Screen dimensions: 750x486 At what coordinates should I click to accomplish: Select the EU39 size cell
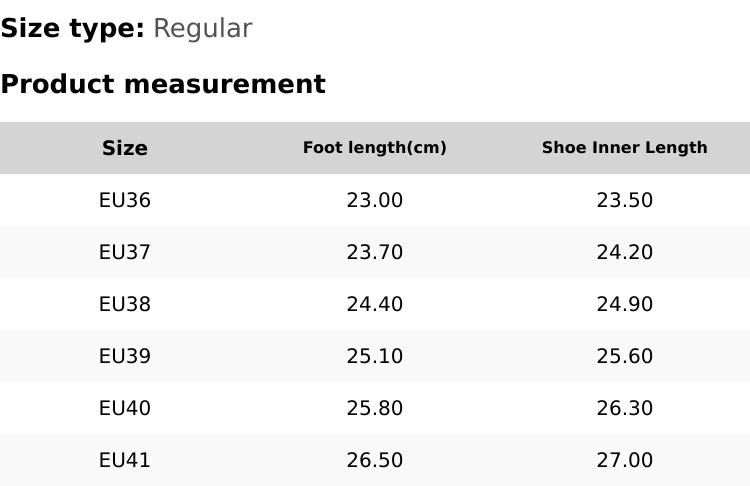[x=125, y=356]
